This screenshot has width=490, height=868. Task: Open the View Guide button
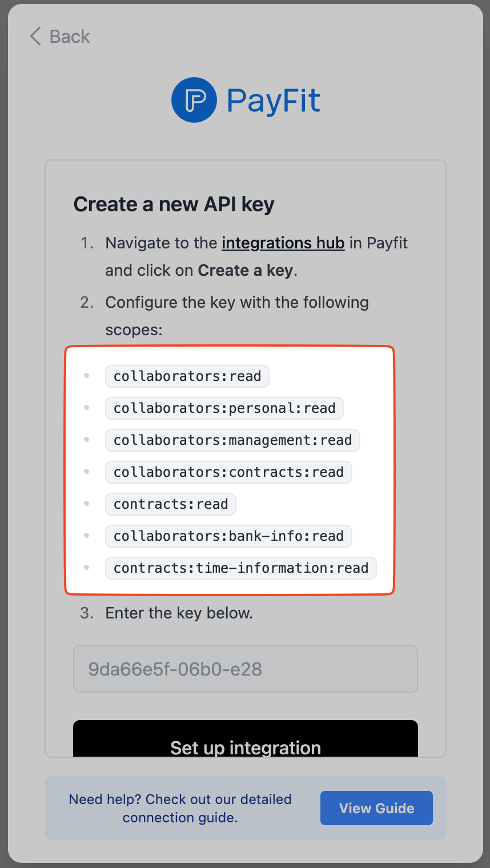click(376, 808)
